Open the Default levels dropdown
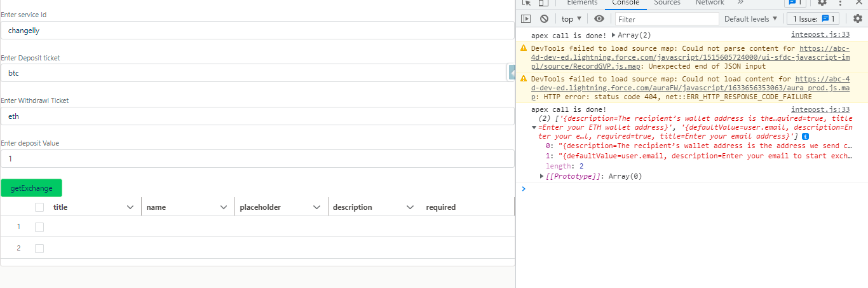 click(751, 19)
